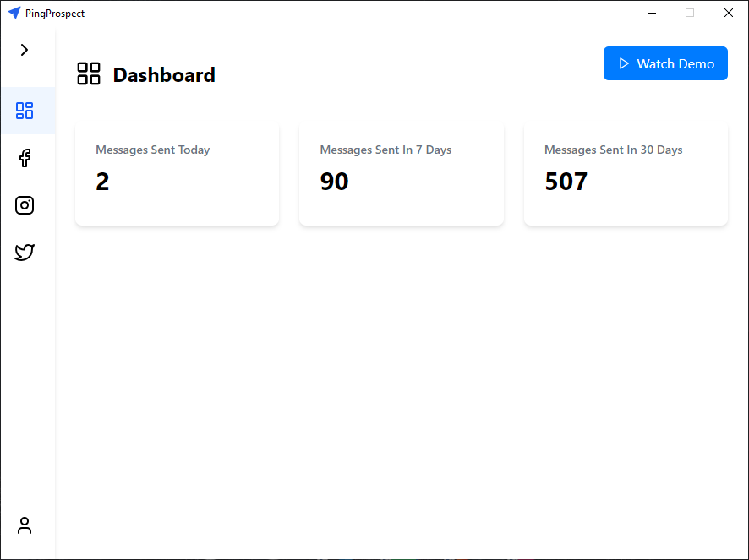
Task: Click the Dashboard grid icon in header
Action: pos(89,73)
